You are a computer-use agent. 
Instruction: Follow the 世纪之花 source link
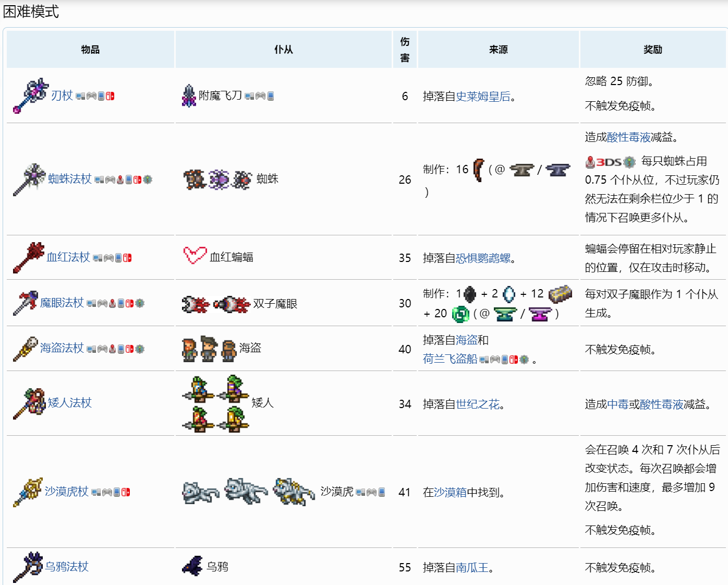477,404
